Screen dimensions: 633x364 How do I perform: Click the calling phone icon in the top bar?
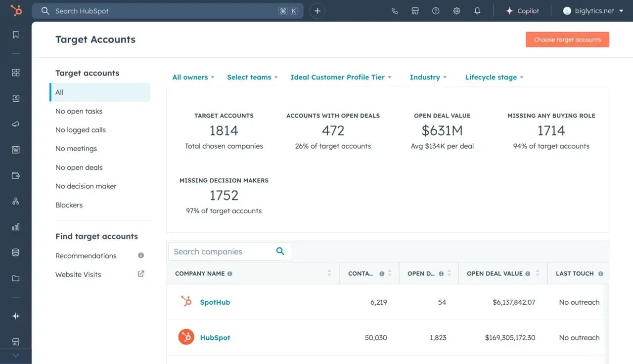(394, 10)
